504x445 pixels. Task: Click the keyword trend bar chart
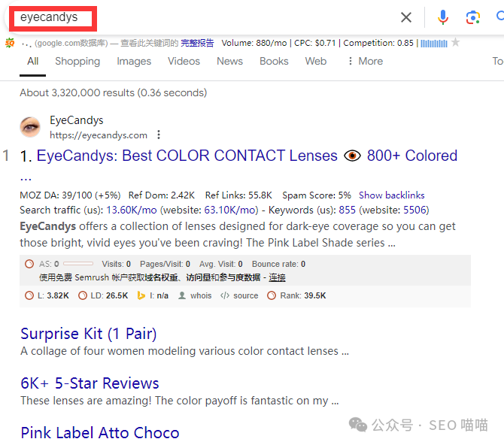[434, 43]
